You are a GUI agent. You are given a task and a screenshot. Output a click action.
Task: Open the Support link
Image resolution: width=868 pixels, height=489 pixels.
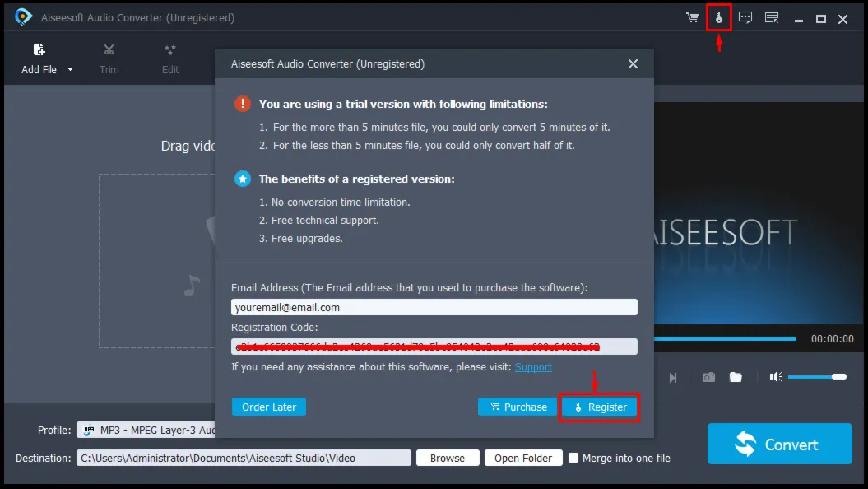[533, 367]
